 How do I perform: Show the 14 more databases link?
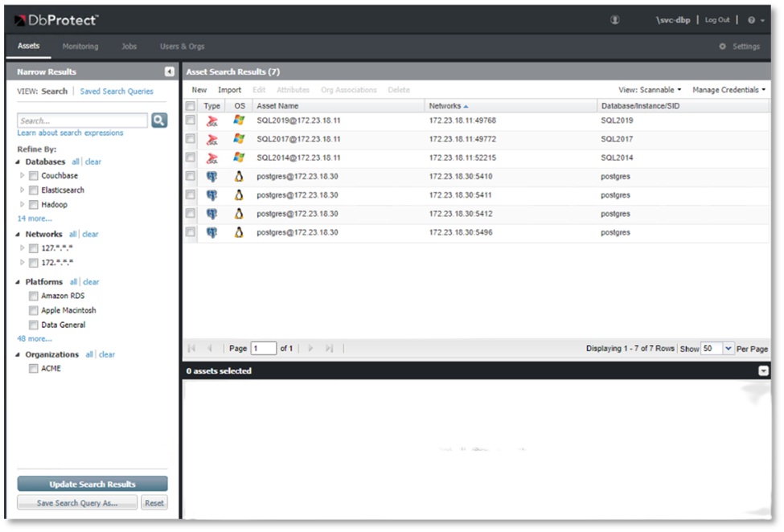35,219
